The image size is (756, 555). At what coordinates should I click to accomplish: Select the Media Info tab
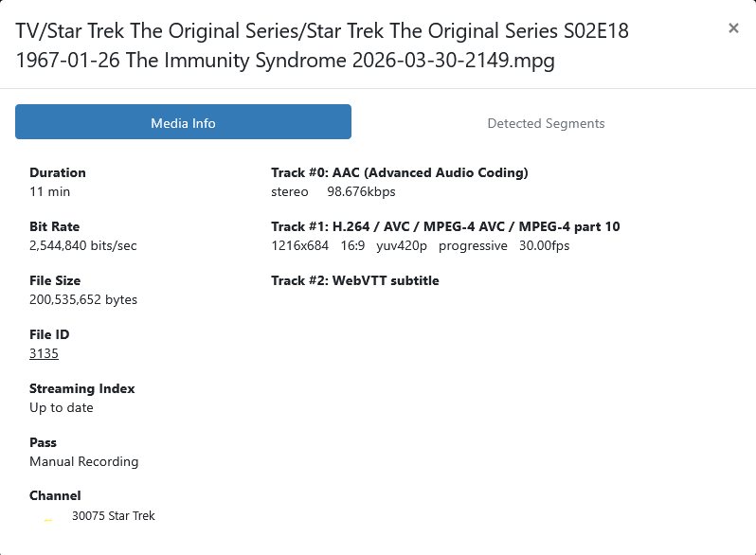(183, 123)
